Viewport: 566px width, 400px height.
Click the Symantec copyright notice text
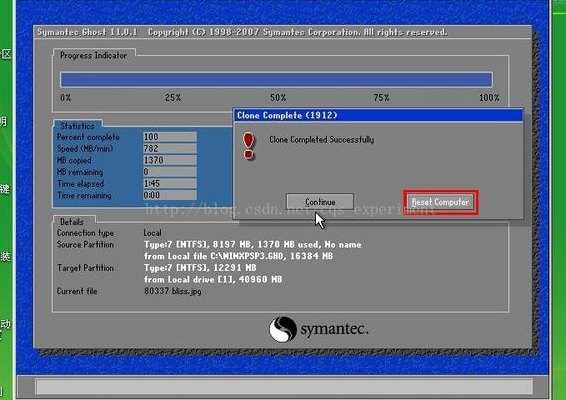click(297, 32)
